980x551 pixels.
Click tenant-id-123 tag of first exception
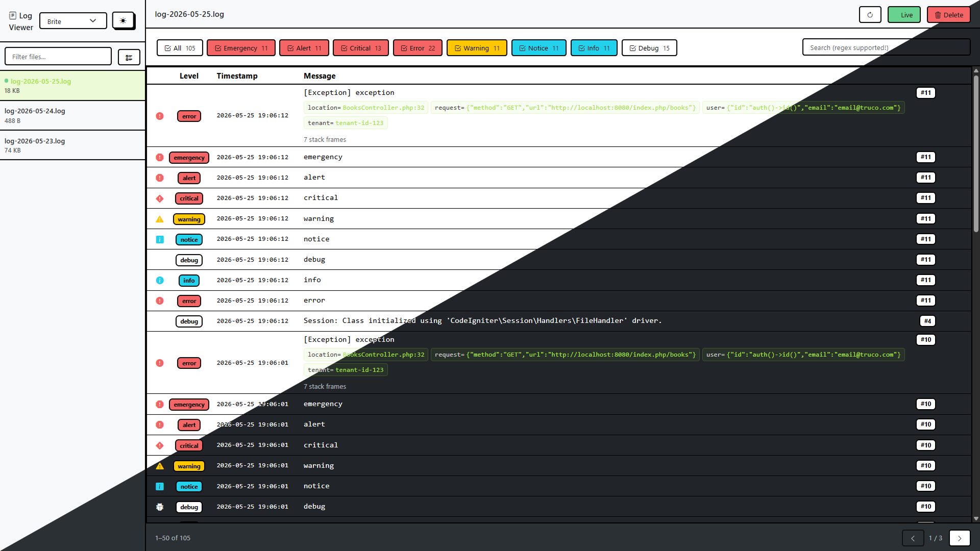(x=346, y=123)
